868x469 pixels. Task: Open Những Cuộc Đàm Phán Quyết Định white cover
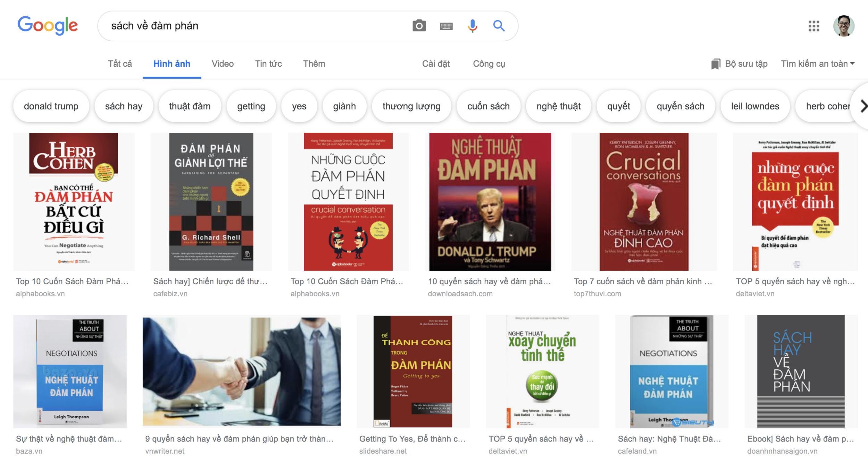point(348,201)
